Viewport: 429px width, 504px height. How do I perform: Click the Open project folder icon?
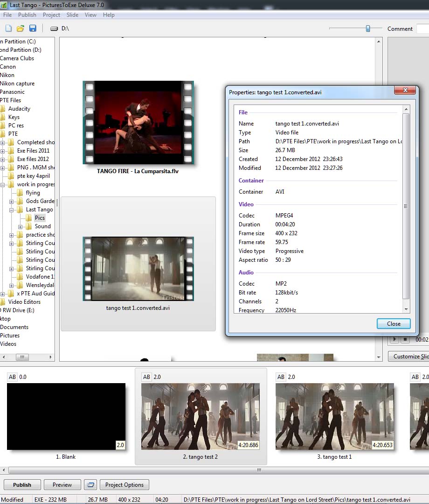click(20, 28)
